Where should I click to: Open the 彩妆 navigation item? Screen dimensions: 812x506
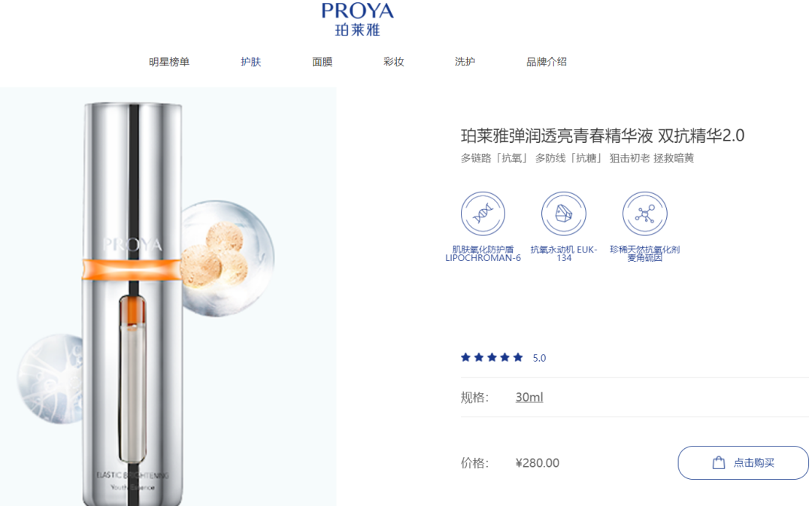pos(393,62)
